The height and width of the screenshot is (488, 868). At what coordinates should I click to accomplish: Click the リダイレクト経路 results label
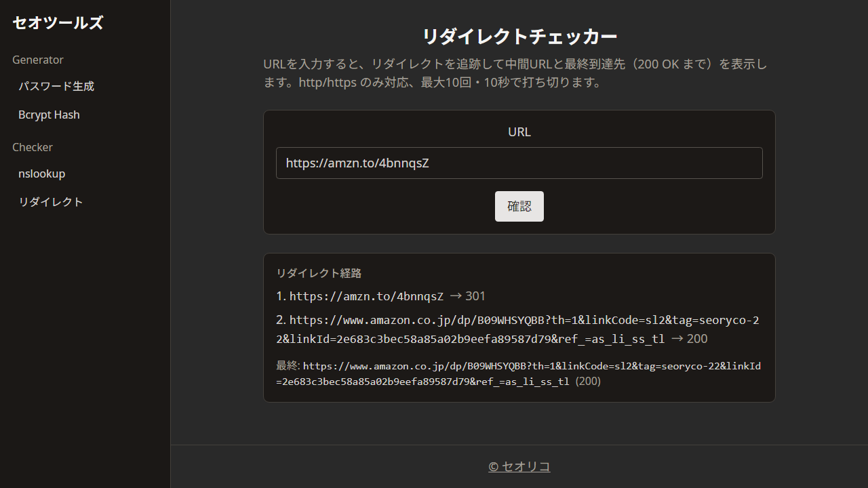coord(319,273)
